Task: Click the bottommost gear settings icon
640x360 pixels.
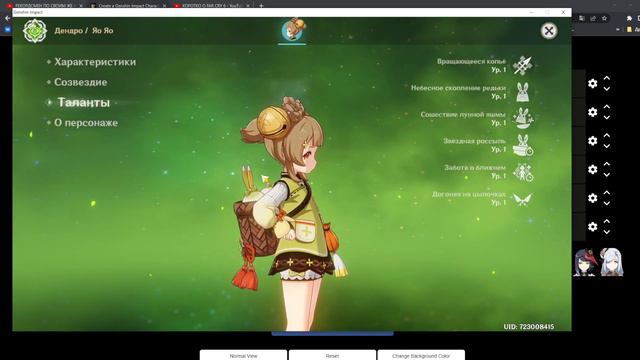Action: 593,227
